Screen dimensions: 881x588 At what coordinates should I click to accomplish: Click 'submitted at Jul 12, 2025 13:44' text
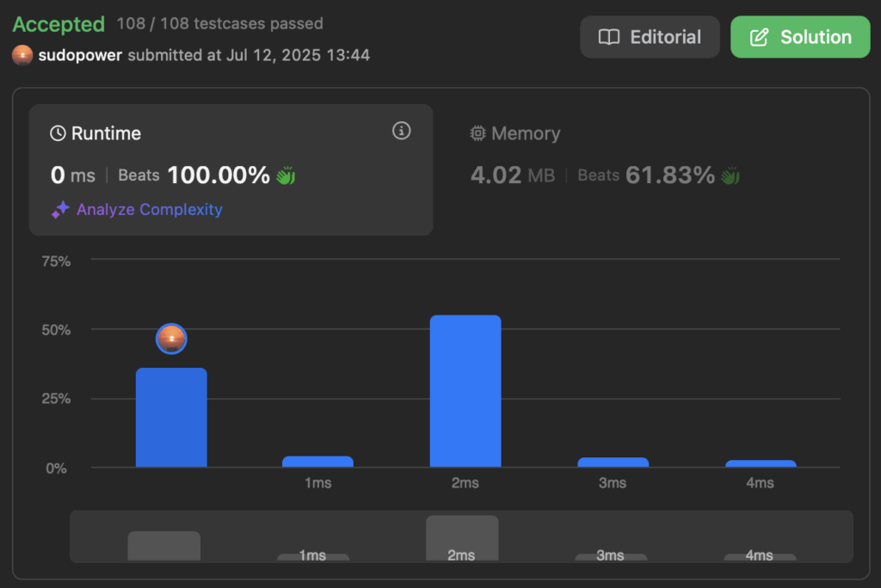click(x=249, y=55)
